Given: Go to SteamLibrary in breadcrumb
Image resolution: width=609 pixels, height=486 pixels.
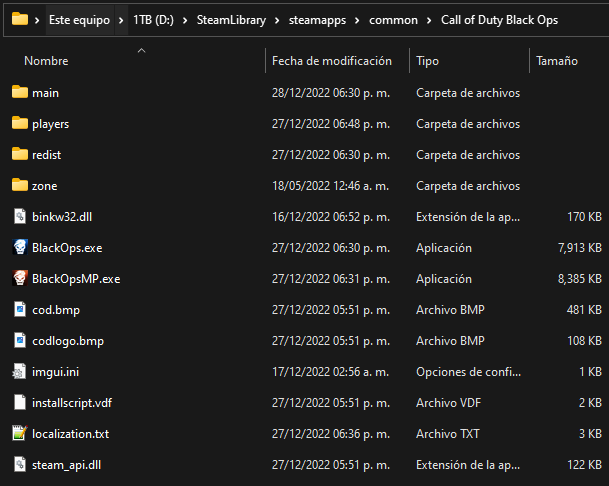Looking at the screenshot, I should tap(231, 20).
